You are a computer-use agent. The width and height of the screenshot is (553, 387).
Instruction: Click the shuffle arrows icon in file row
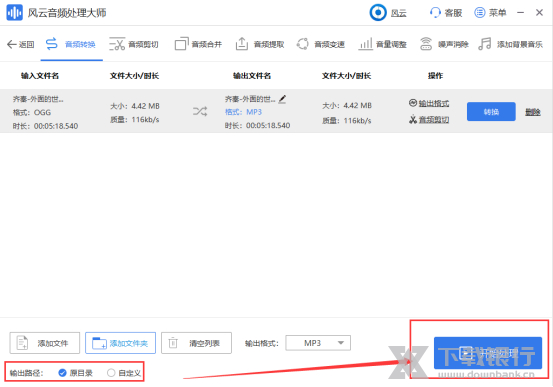point(200,111)
